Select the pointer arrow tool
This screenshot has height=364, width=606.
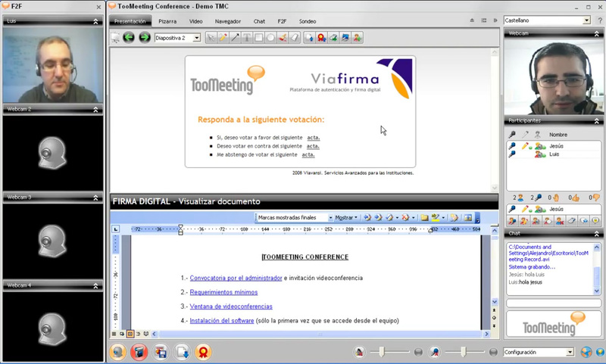[211, 37]
